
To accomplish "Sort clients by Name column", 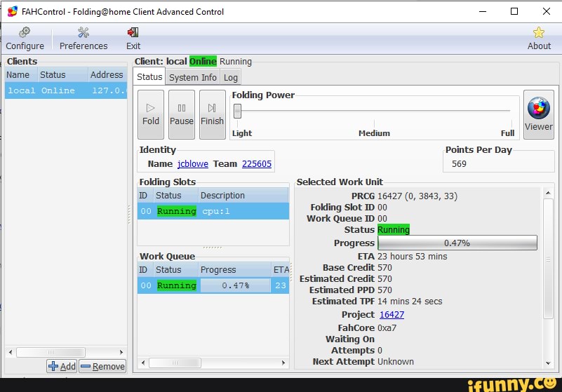I will click(x=21, y=74).
